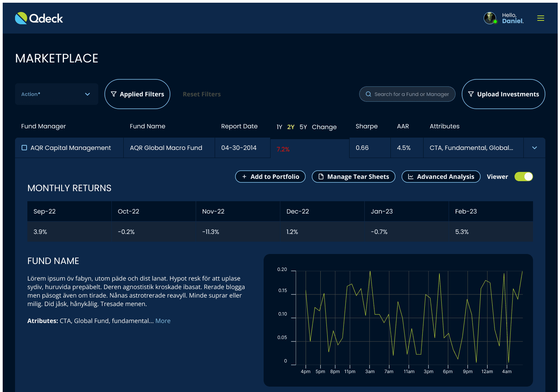
Task: Click the Sharpe column header
Action: click(x=367, y=126)
